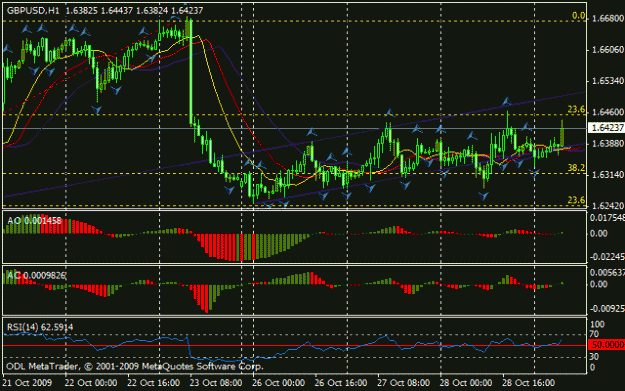Screen dimensions: 625x391
Task: Click the AO scale value 0.017548
Action: pos(607,218)
